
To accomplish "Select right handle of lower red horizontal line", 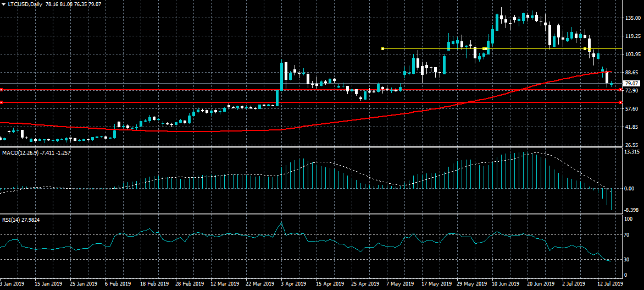I will [620, 102].
